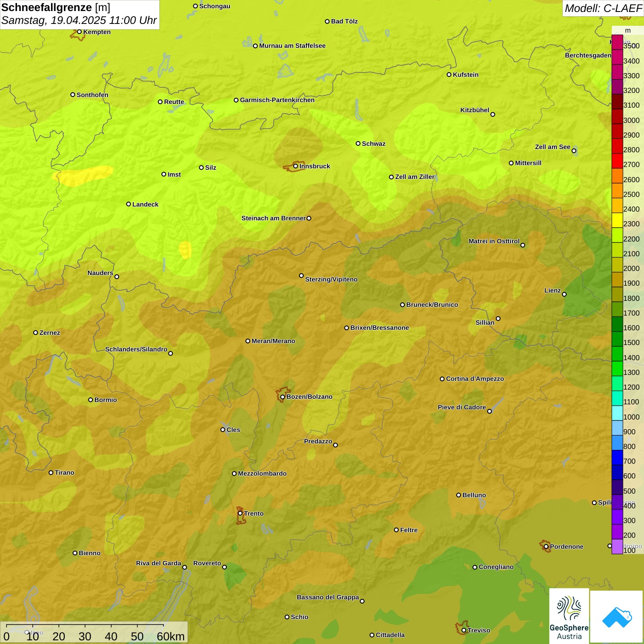Click the Bad Tölz marker dot
The height and width of the screenshot is (644, 644).
click(x=327, y=21)
